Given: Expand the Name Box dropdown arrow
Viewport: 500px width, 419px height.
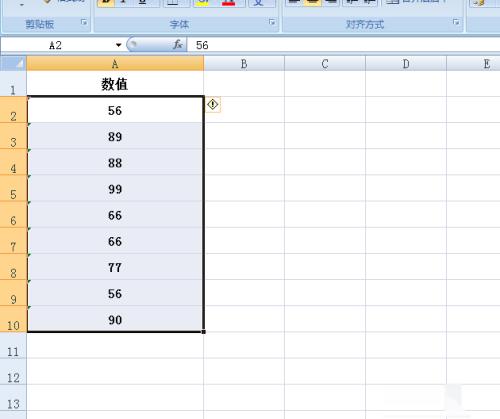Looking at the screenshot, I should pyautogui.click(x=118, y=45).
